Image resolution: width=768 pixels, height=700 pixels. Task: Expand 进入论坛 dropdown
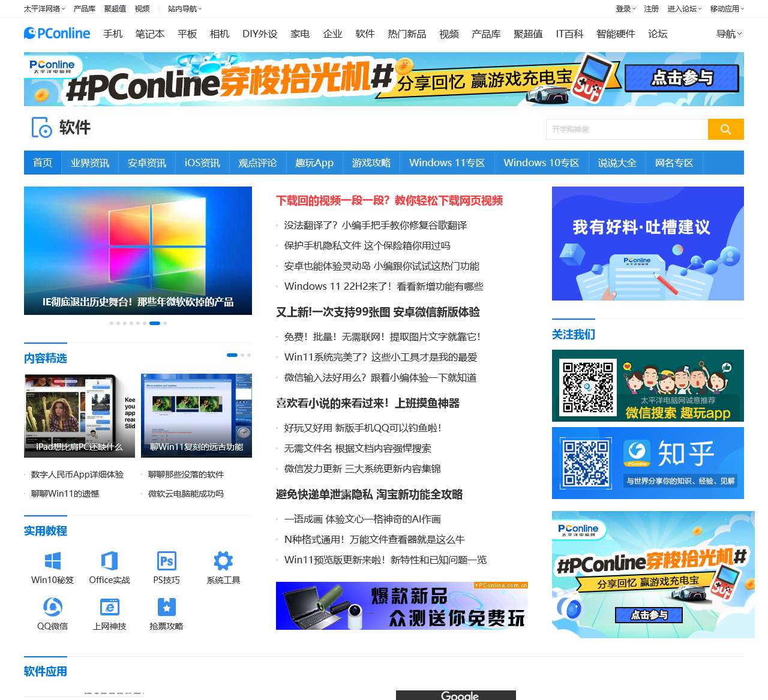(685, 8)
